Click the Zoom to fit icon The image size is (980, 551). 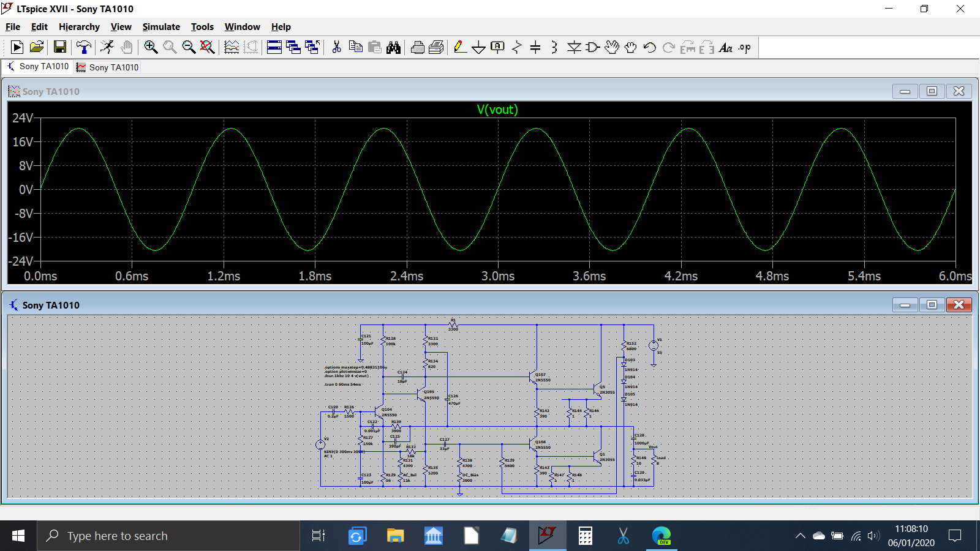[208, 47]
